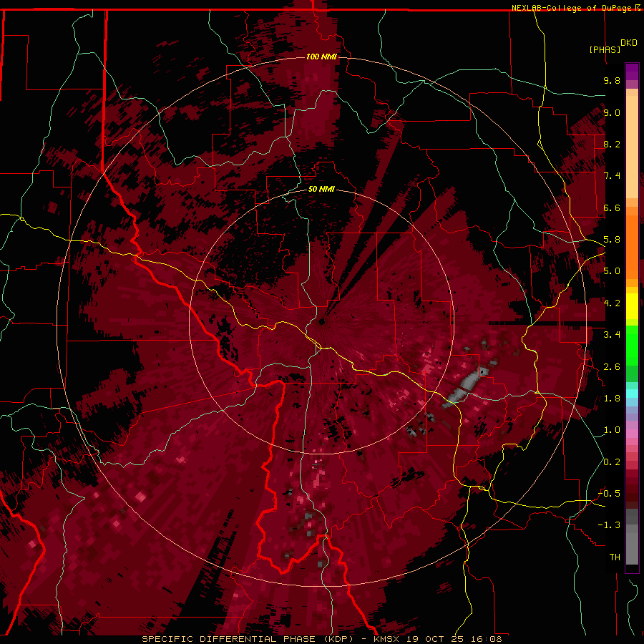
Task: Click the 5.0 scale value
Action: 612,271
